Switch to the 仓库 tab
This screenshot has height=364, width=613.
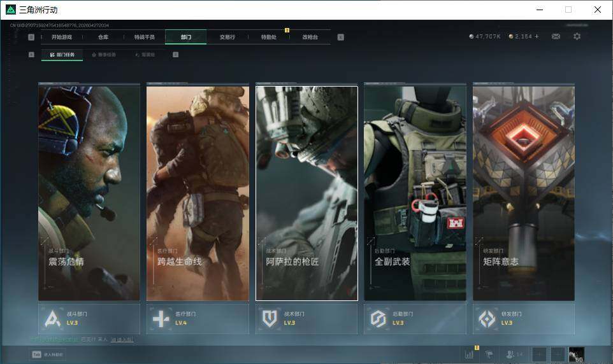click(x=103, y=38)
